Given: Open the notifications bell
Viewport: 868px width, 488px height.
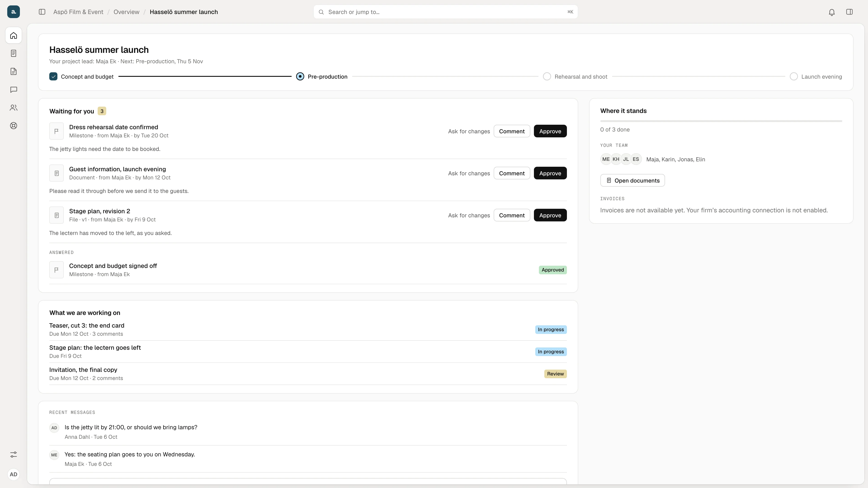Looking at the screenshot, I should click(832, 12).
